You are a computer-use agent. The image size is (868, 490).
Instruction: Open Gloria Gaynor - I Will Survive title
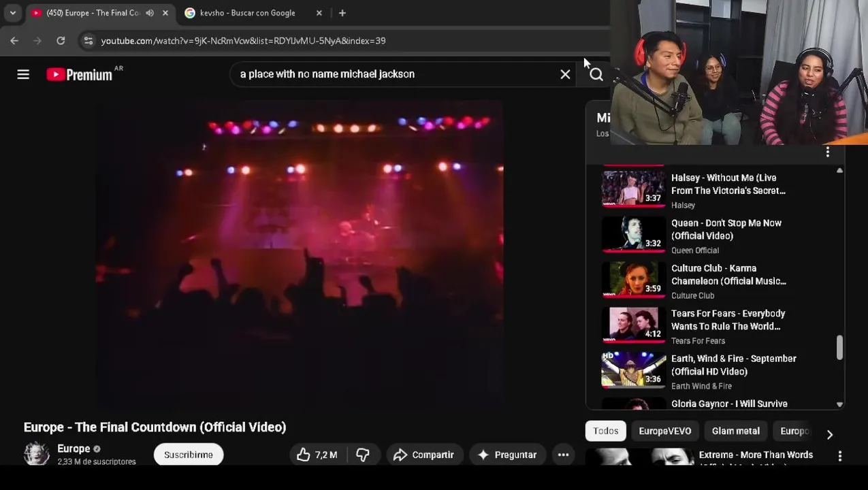729,404
